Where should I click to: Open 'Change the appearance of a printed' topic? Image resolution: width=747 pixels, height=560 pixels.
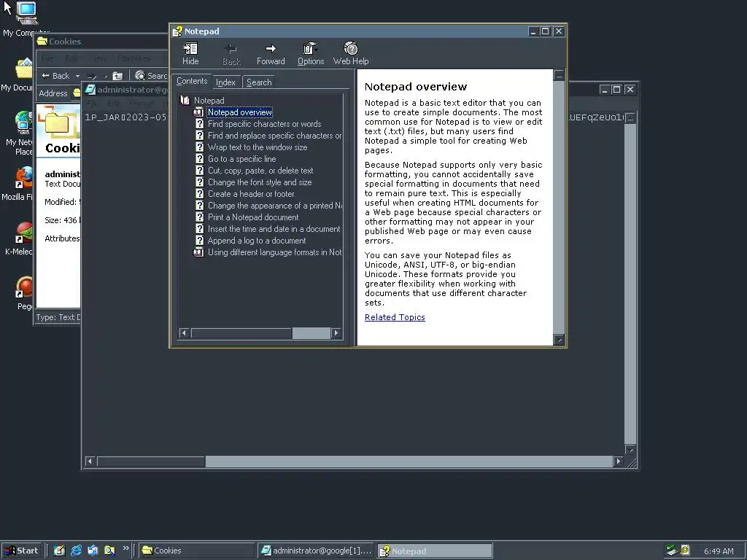(x=274, y=206)
